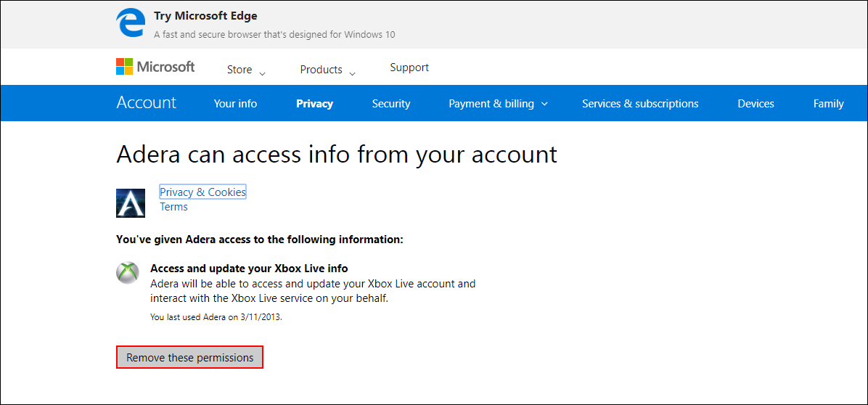Open the Terms link

tap(174, 207)
